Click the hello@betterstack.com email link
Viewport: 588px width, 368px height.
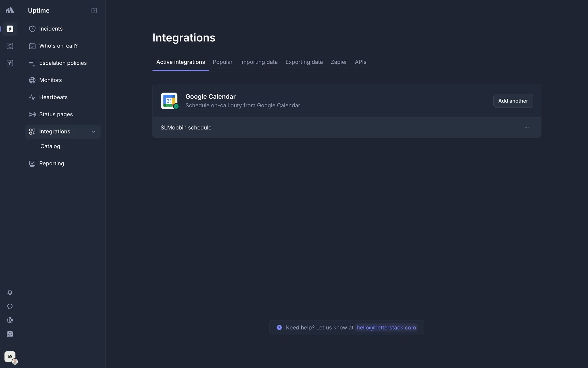tap(386, 328)
